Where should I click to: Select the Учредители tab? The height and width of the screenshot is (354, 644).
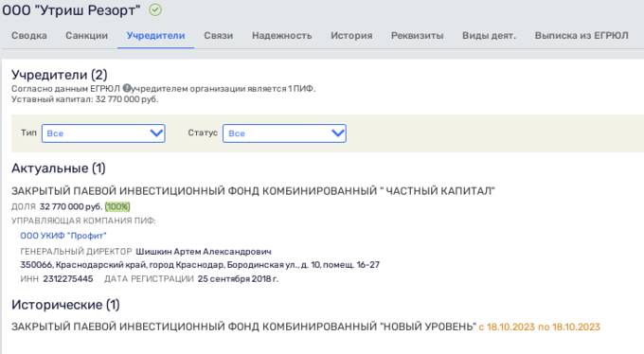155,36
